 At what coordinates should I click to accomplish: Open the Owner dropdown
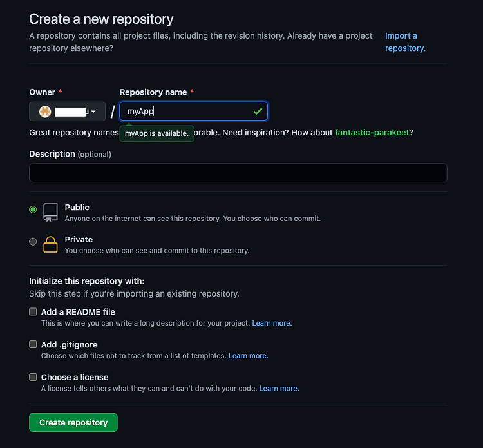pyautogui.click(x=68, y=112)
